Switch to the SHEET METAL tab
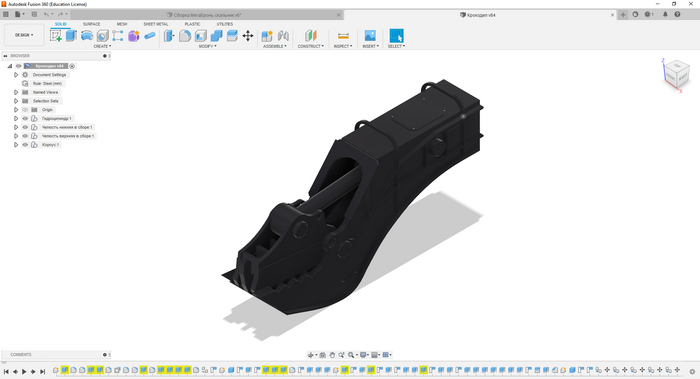 click(156, 24)
